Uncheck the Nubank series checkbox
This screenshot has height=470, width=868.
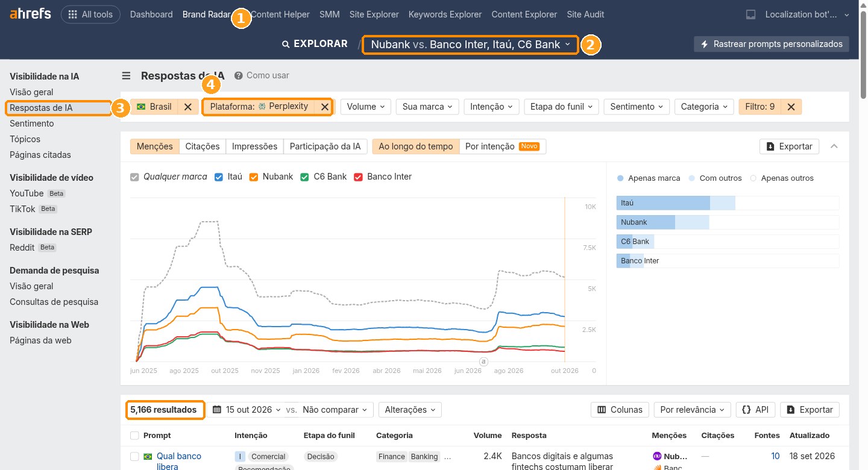[254, 177]
